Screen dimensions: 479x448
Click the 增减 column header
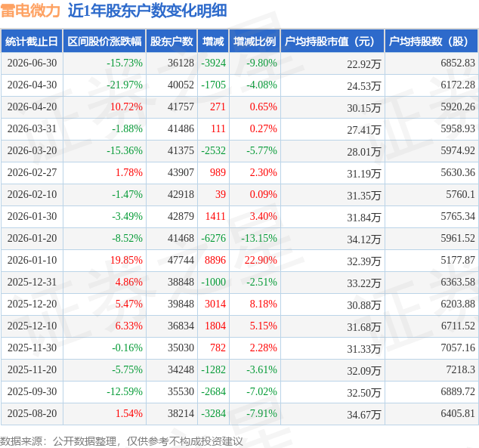(213, 42)
